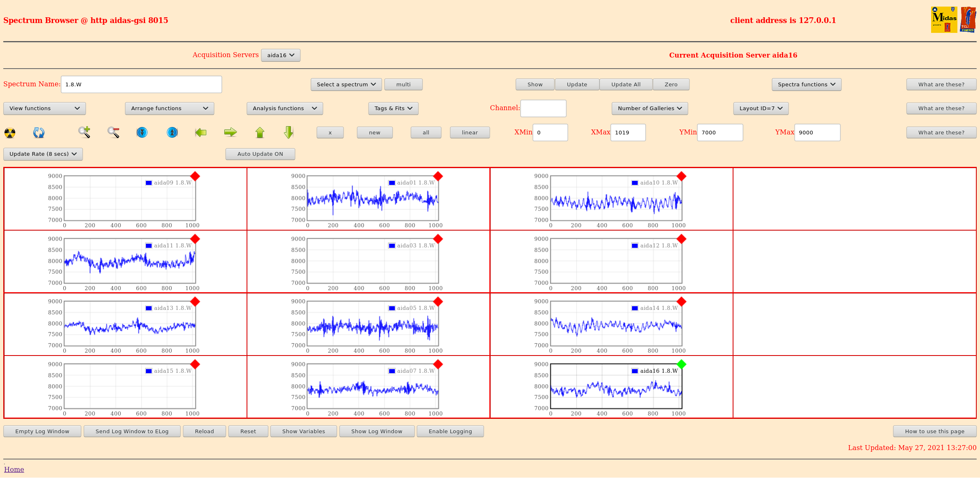The height and width of the screenshot is (478, 980).
Task: Click the blue aida01 legend swatch
Action: (392, 183)
